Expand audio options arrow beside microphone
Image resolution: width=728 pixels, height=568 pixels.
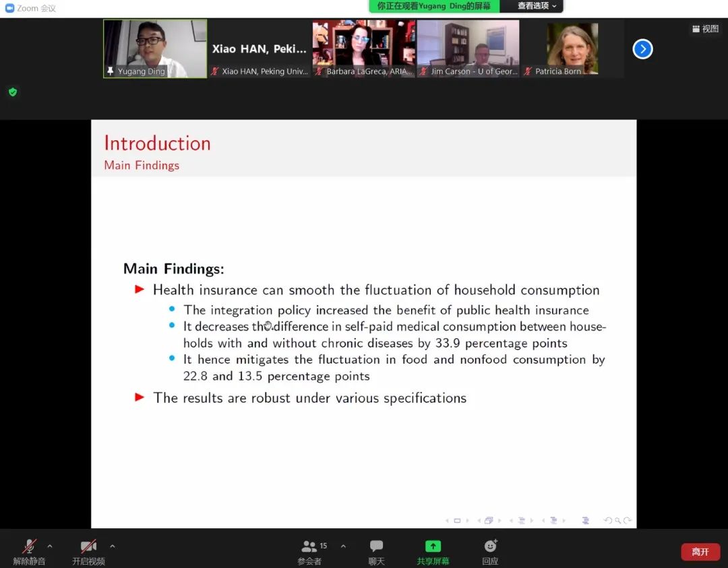[50, 546]
